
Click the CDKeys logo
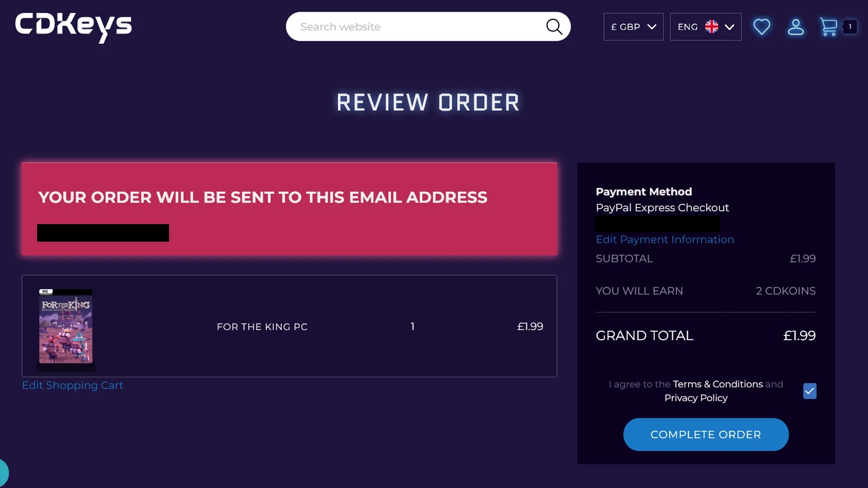(x=73, y=28)
